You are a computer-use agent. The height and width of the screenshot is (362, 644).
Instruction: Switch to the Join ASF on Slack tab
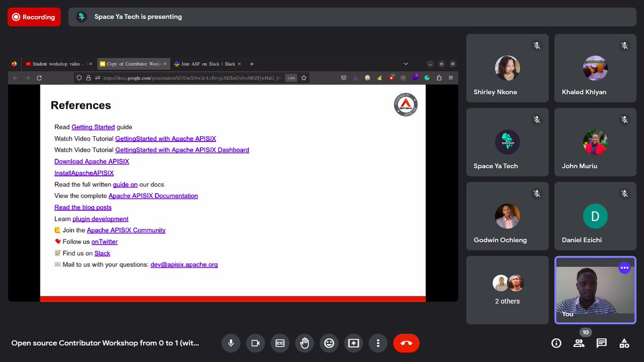click(206, 63)
